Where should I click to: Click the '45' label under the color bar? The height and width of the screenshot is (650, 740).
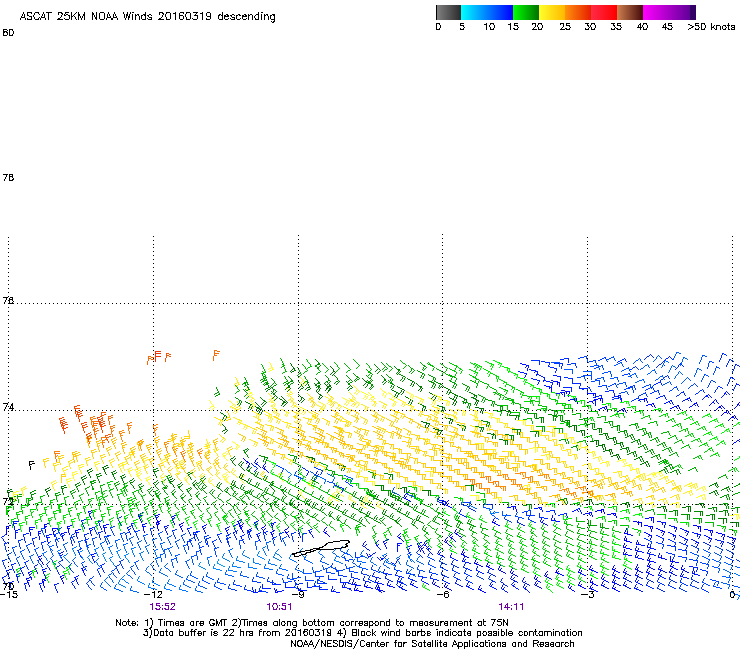pos(667,27)
